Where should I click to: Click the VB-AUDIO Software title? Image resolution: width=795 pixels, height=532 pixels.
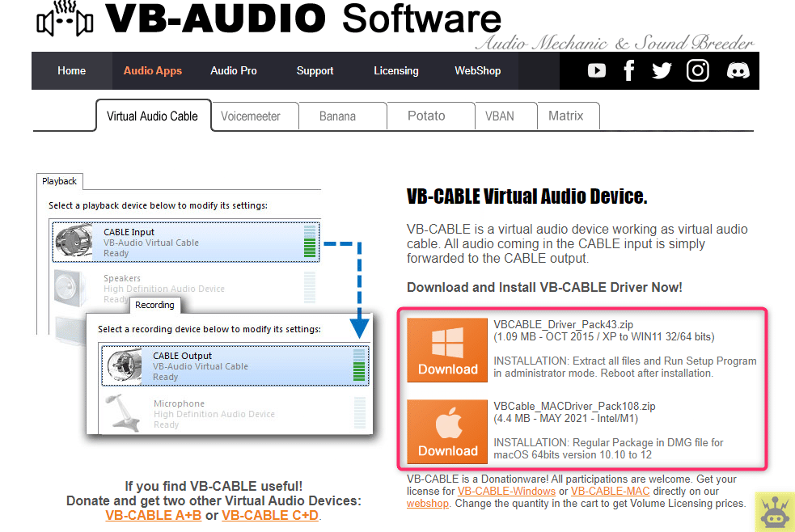(x=303, y=19)
